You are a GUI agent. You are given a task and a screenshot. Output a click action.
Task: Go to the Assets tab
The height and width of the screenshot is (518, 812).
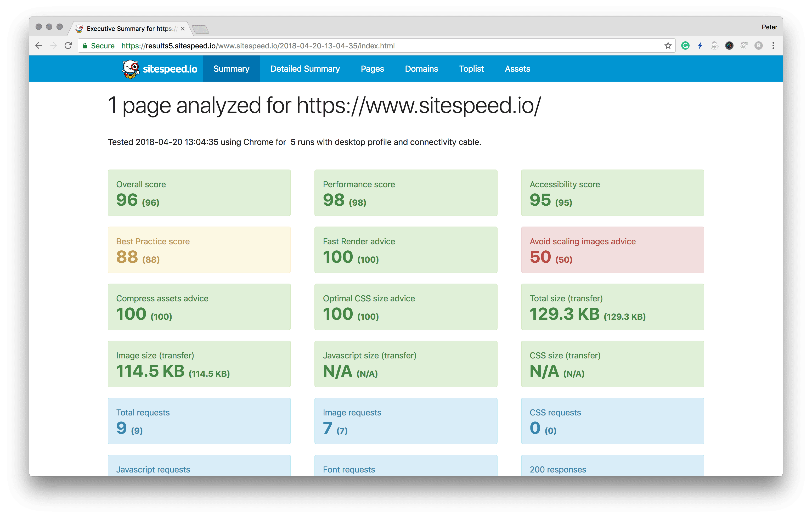(x=517, y=69)
